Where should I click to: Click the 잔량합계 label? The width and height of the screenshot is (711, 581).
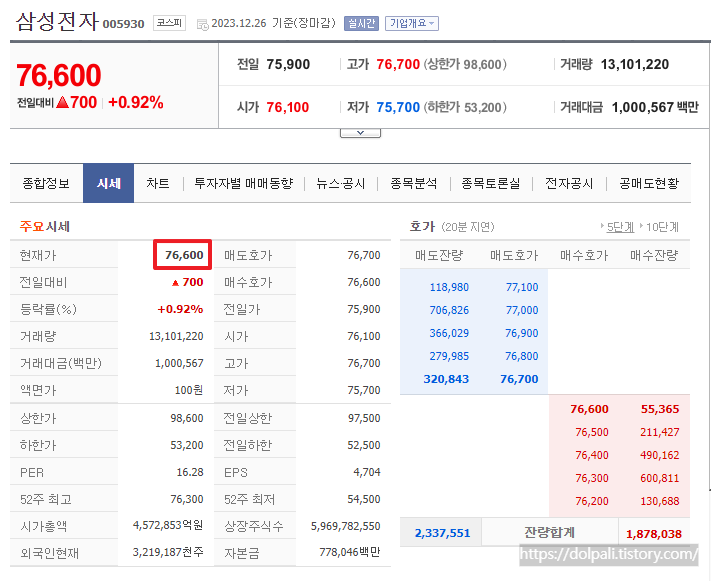point(550,532)
